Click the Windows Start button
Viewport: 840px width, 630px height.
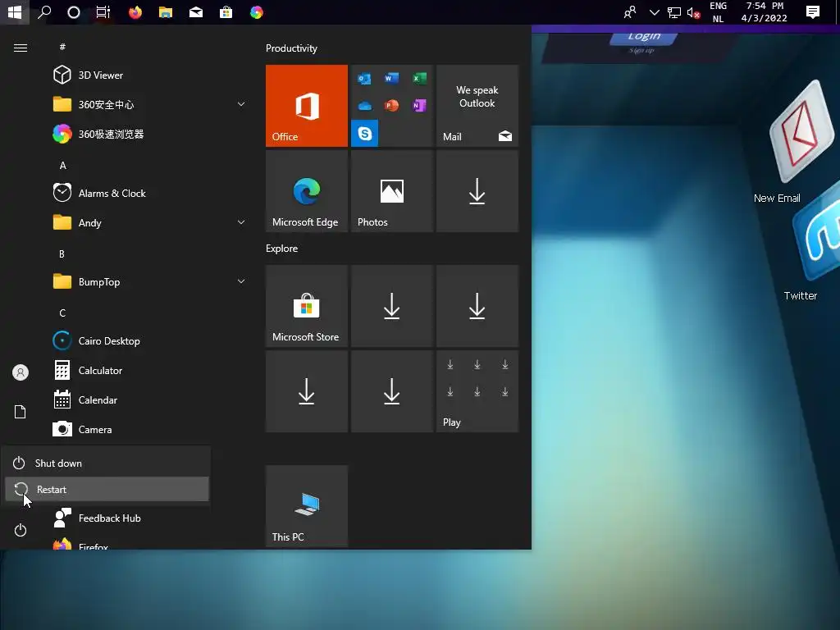(15, 11)
